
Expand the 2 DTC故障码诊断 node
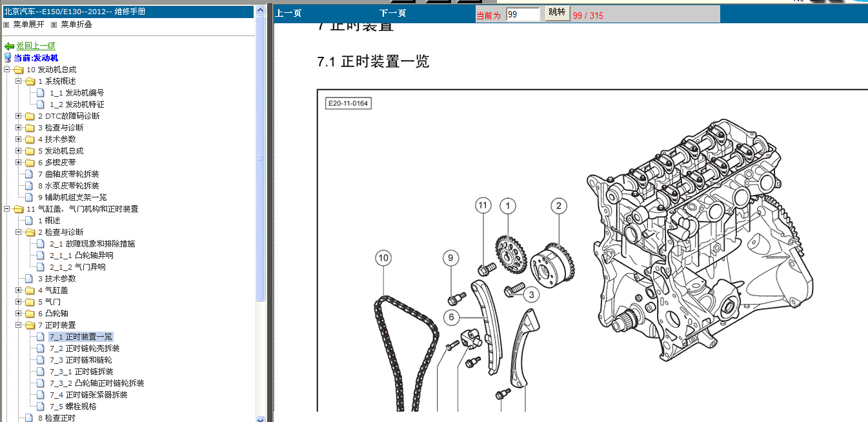coord(19,116)
